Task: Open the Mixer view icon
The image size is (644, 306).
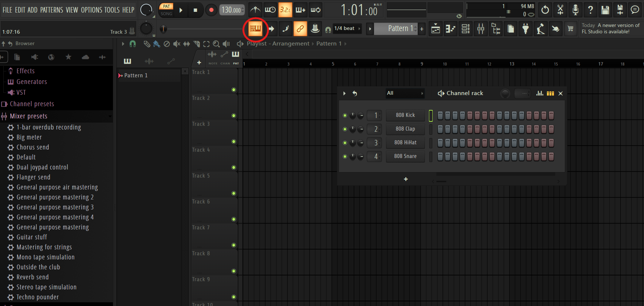Action: pyautogui.click(x=481, y=28)
